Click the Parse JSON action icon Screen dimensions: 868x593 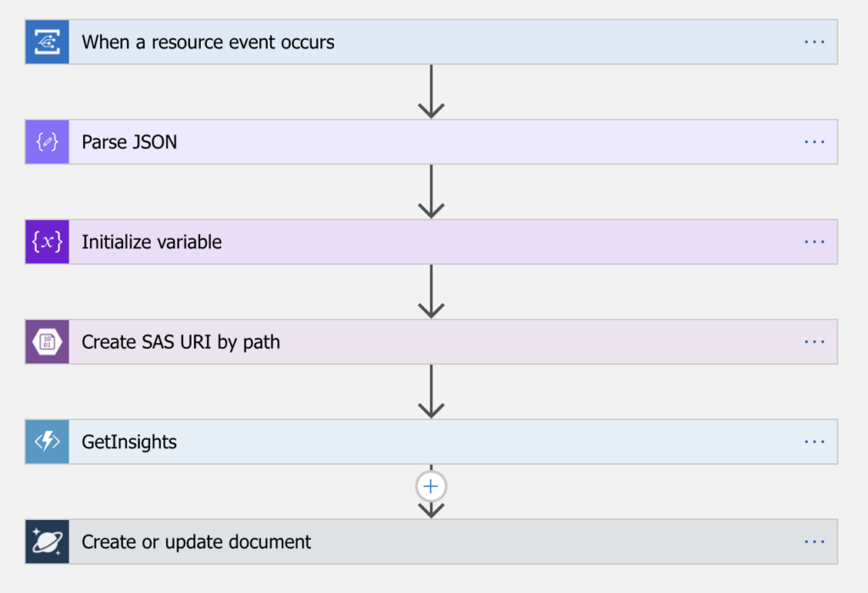point(47,142)
